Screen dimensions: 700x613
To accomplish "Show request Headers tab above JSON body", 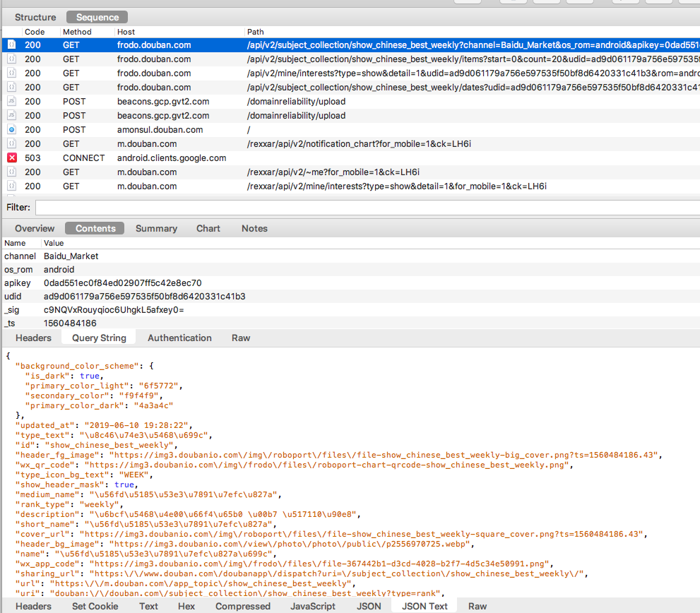I will click(33, 338).
